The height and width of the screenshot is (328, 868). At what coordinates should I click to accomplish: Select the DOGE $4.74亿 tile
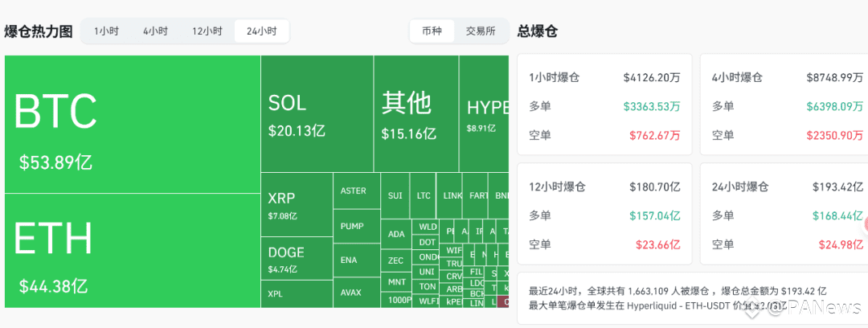[x=297, y=259]
